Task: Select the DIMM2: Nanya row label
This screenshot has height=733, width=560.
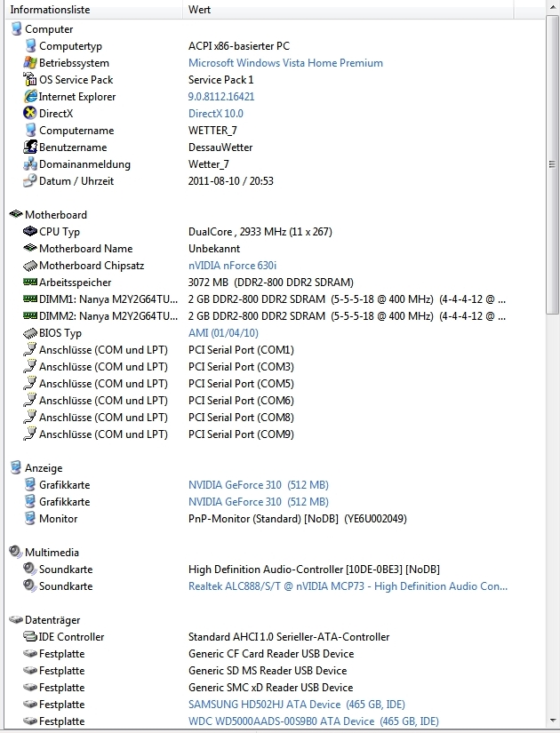Action: pyautogui.click(x=108, y=316)
